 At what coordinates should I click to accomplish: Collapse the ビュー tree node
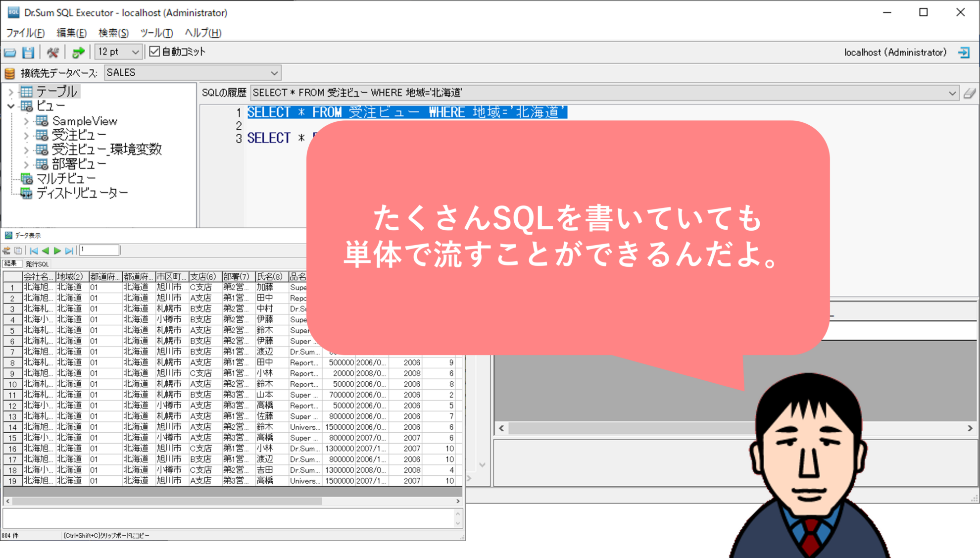coord(10,105)
